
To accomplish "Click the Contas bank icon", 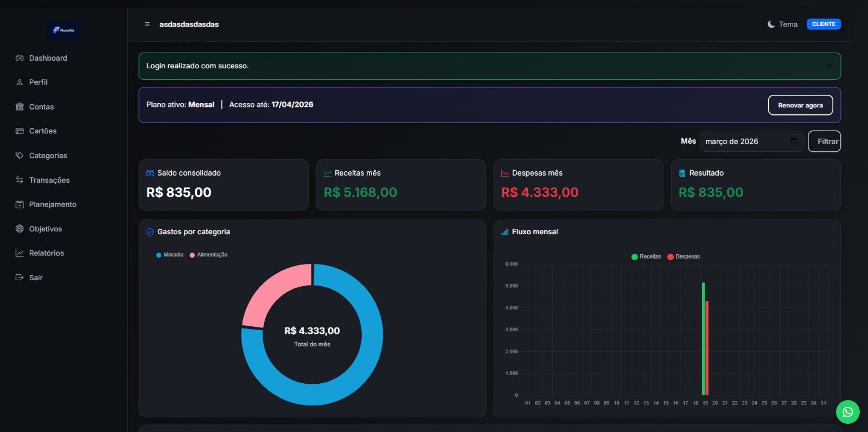I will click(20, 107).
